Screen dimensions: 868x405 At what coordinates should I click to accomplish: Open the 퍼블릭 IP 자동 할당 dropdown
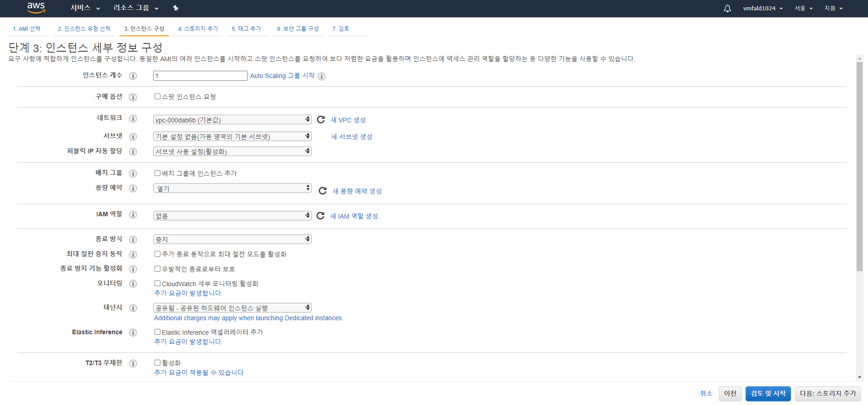tap(233, 151)
